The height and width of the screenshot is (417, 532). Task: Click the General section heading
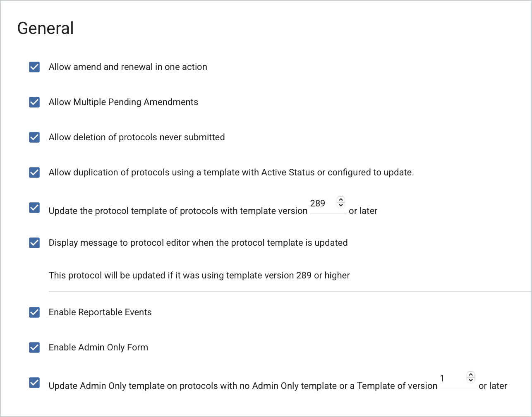pyautogui.click(x=46, y=28)
